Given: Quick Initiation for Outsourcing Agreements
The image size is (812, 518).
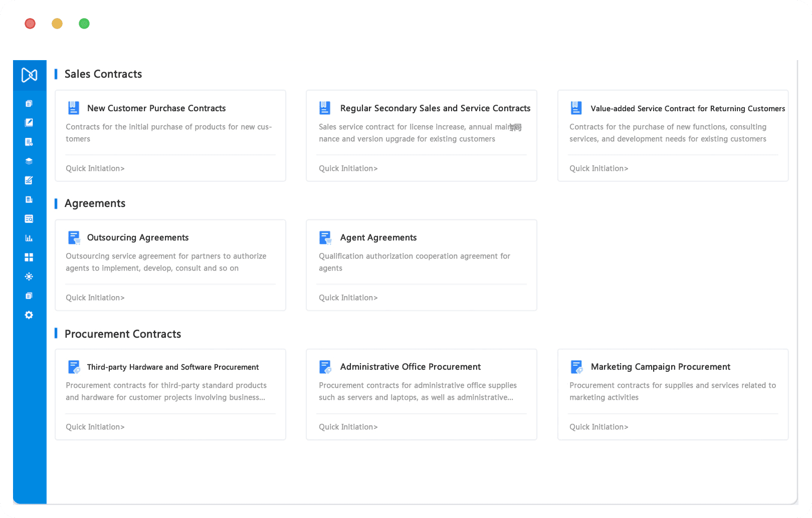Looking at the screenshot, I should click(95, 298).
